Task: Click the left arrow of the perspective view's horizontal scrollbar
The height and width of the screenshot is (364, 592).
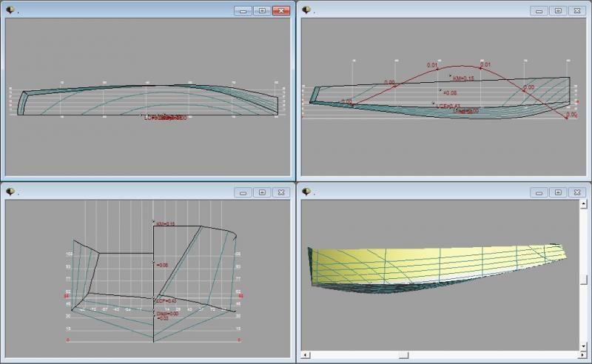Action: tap(306, 354)
